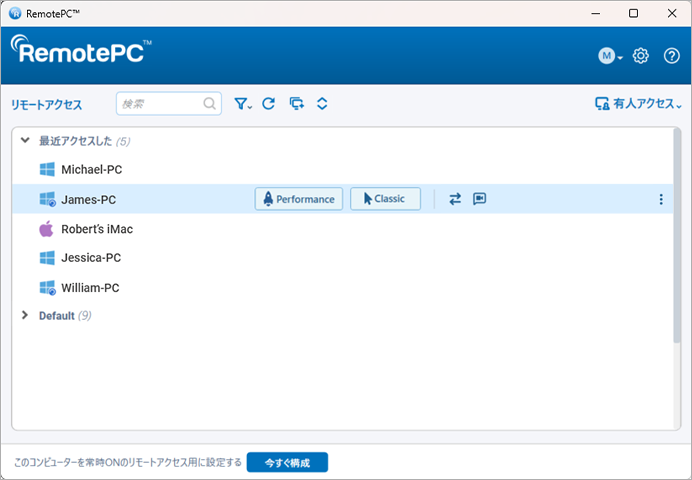Open file transfer for James-PC
This screenshot has height=480, width=692.
tap(455, 199)
